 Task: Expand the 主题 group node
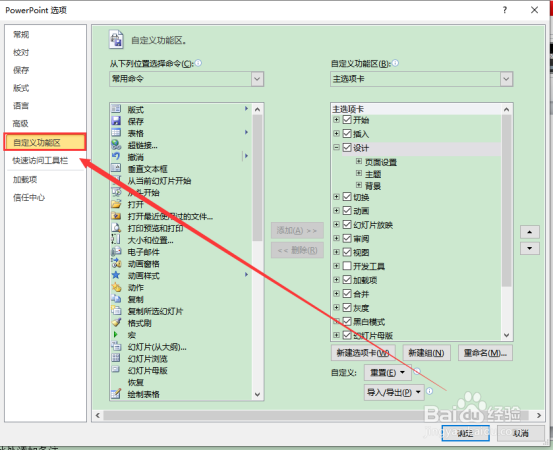coord(359,173)
